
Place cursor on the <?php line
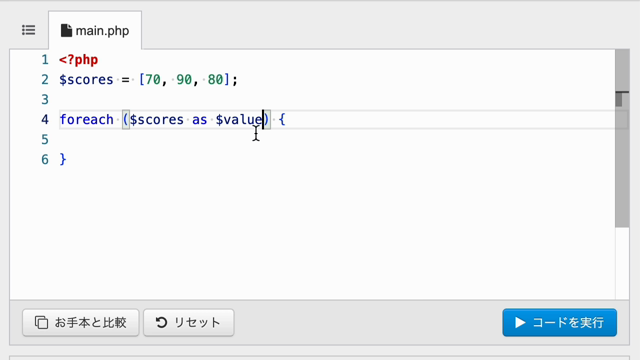[78, 60]
